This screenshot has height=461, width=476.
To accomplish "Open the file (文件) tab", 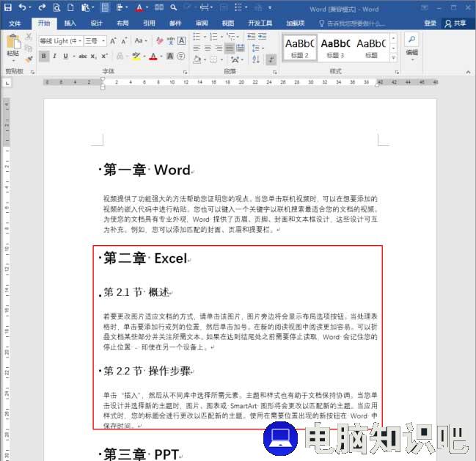I will tap(15, 23).
